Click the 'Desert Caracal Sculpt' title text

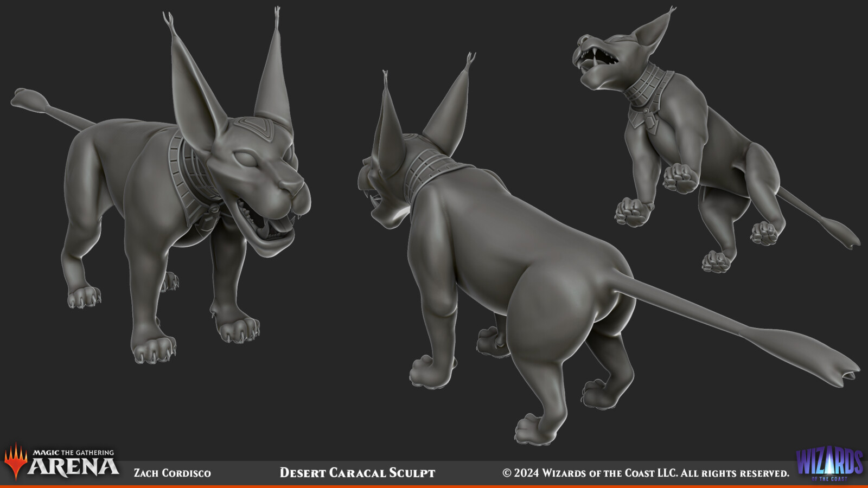(358, 473)
